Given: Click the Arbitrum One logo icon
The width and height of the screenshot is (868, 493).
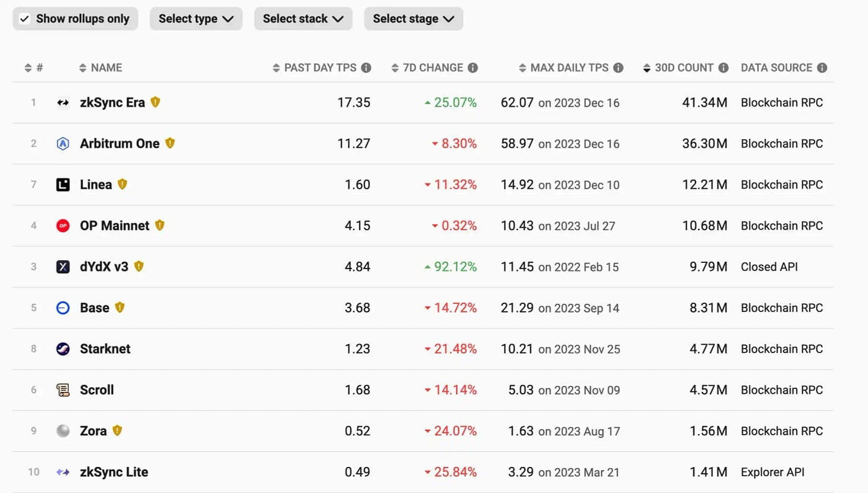Looking at the screenshot, I should click(x=63, y=144).
